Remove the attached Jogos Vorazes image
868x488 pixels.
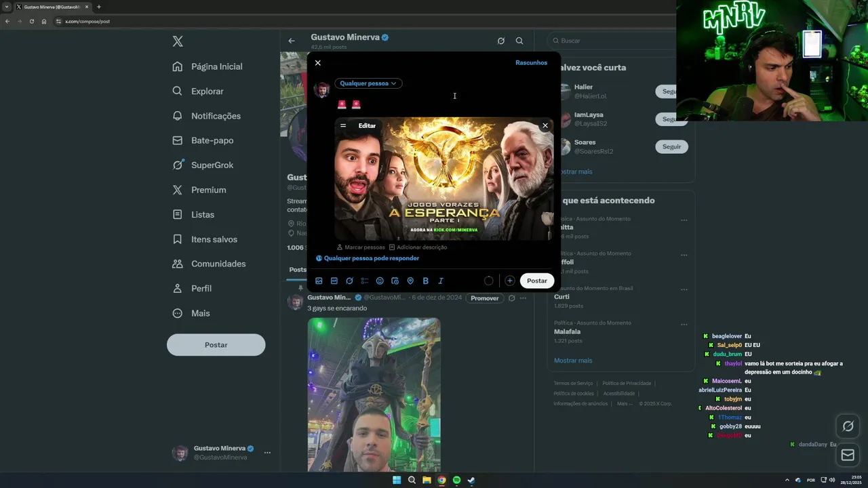(x=545, y=125)
